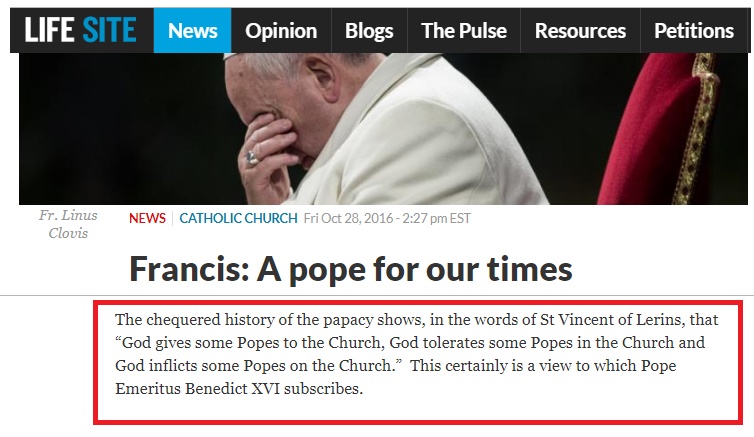Click the headline Francis: A pope for our times
Image resolution: width=754 pixels, height=437 pixels.
tap(351, 269)
